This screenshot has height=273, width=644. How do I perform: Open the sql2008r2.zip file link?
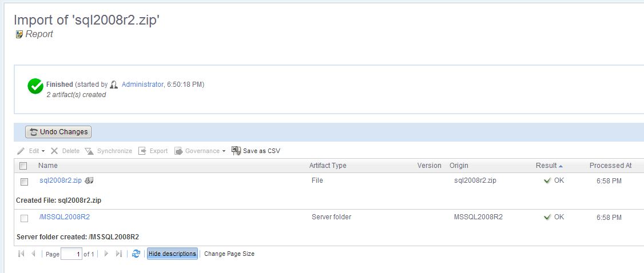[x=60, y=181]
